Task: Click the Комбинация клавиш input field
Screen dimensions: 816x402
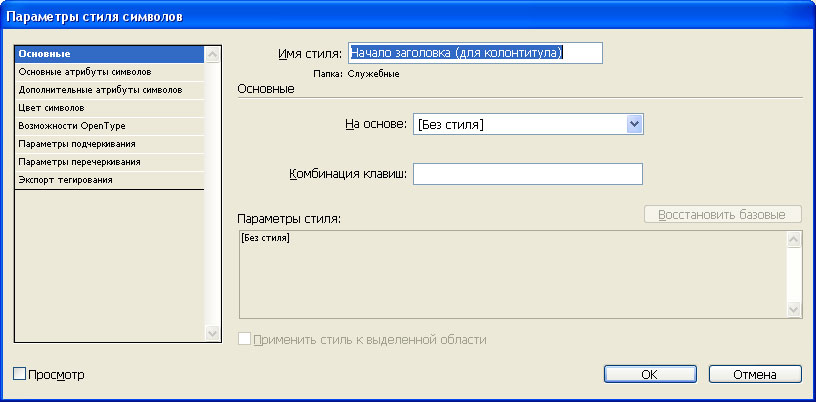Action: coord(528,174)
